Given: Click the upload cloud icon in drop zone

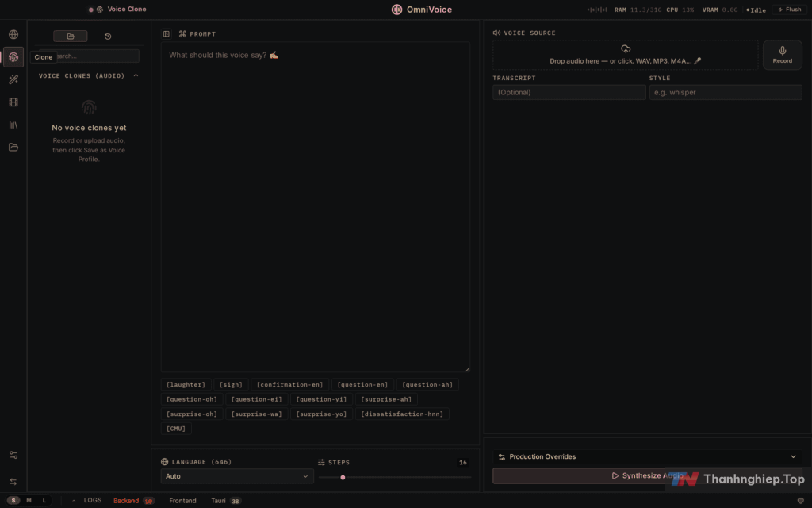Looking at the screenshot, I should [x=626, y=49].
